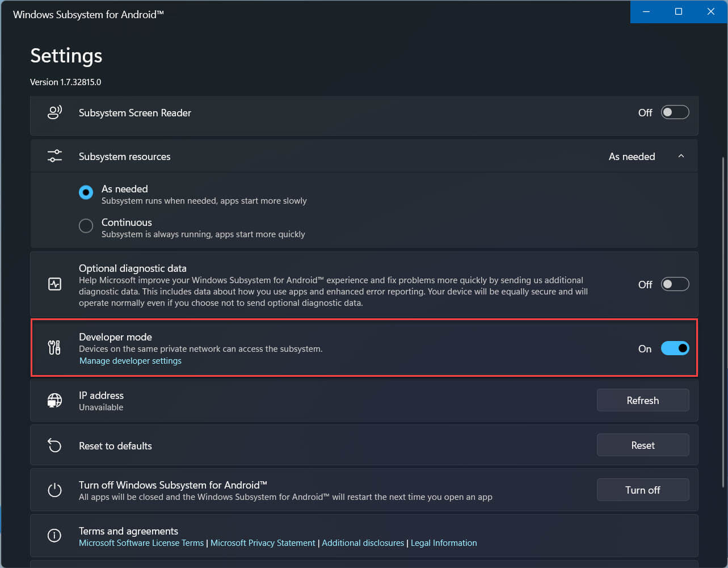Screen dimensions: 728x568
Task: Click the Subsystem resources sliders icon
Action: (54, 156)
